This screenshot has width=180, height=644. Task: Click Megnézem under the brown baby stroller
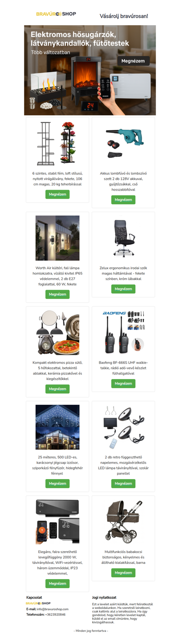pos(123,573)
